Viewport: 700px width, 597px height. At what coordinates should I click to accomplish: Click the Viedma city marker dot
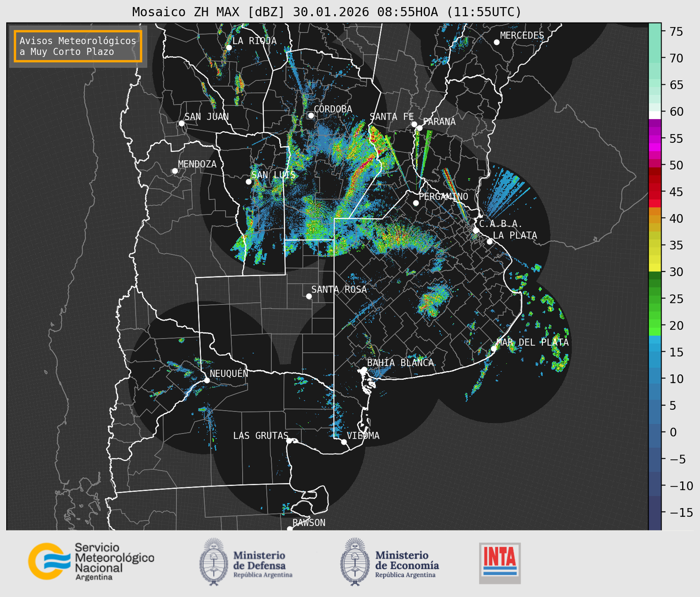344,442
